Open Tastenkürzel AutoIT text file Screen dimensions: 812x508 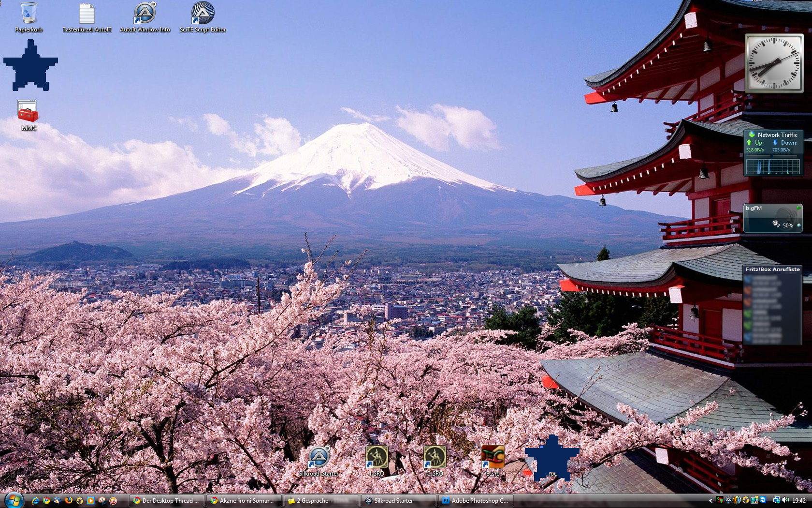[87, 14]
